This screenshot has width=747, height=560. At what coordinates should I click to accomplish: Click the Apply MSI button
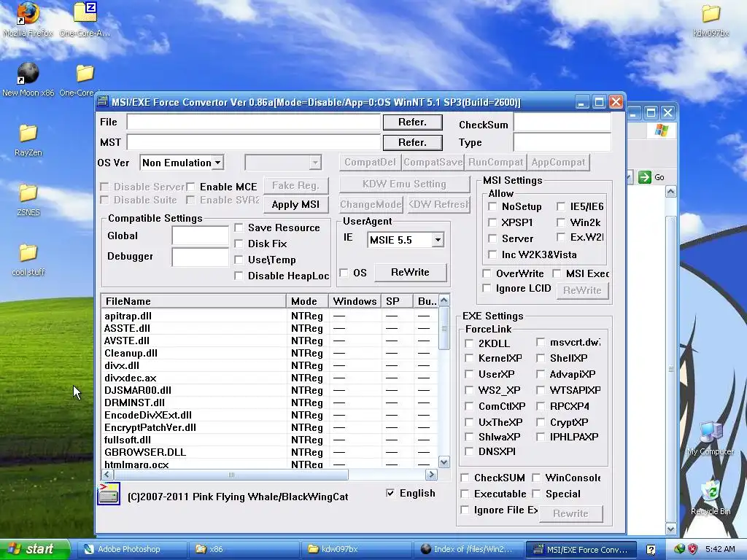(x=296, y=204)
